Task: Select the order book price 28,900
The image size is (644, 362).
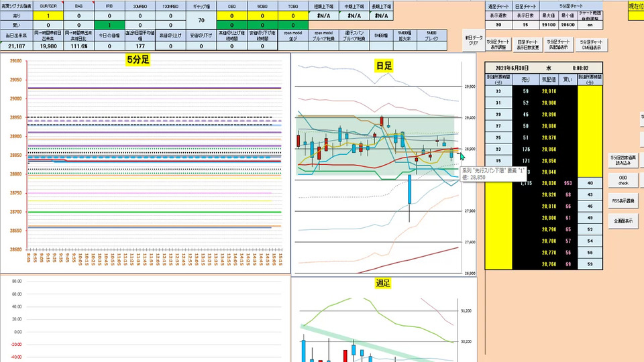Action: pos(549,103)
